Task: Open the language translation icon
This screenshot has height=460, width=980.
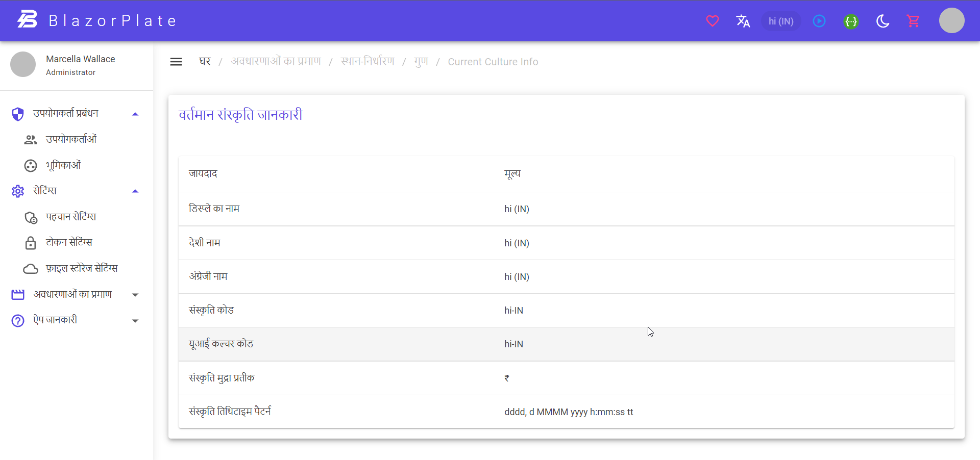Action: (743, 21)
